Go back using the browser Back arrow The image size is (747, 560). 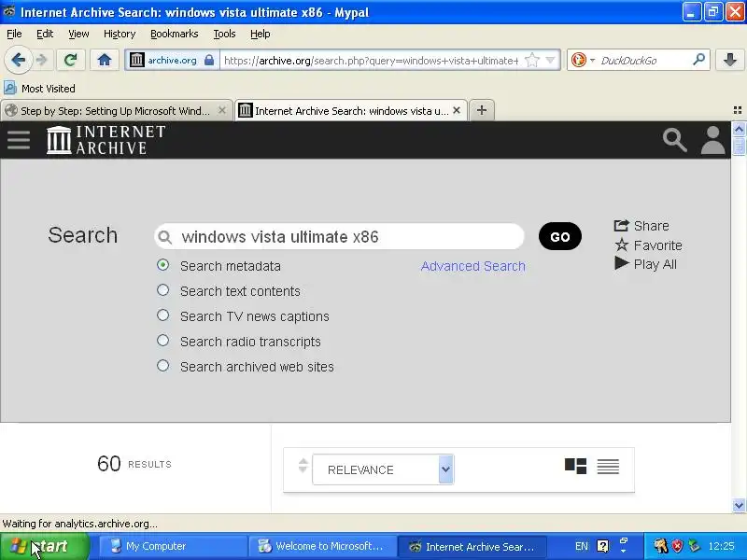18,60
